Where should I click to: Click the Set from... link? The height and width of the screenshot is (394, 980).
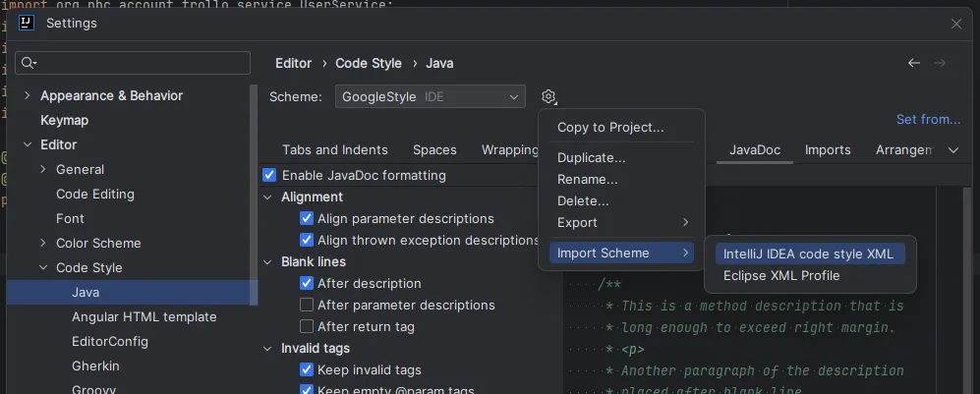point(928,120)
